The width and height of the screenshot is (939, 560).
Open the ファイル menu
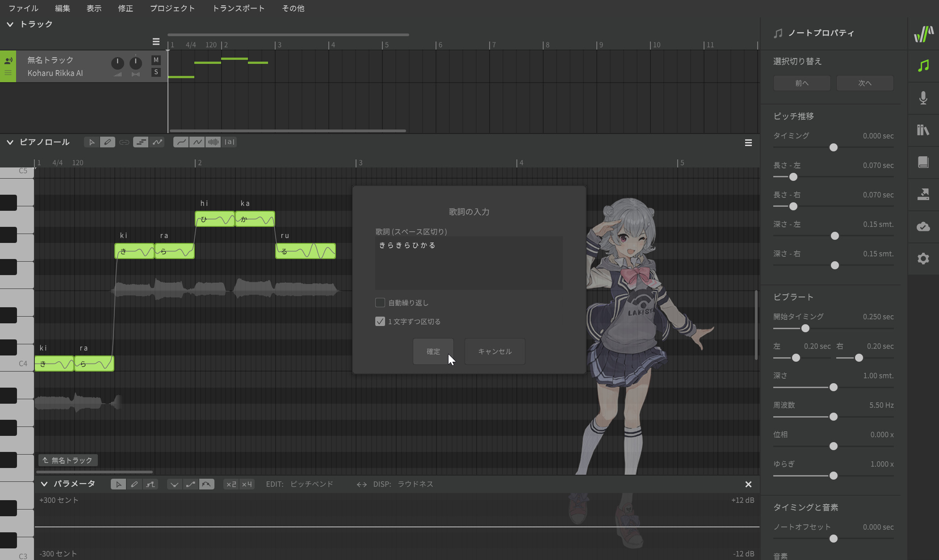[23, 8]
